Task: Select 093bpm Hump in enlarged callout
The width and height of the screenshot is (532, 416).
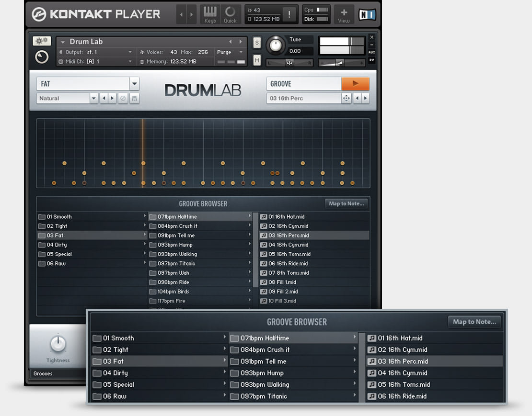Action: point(293,373)
